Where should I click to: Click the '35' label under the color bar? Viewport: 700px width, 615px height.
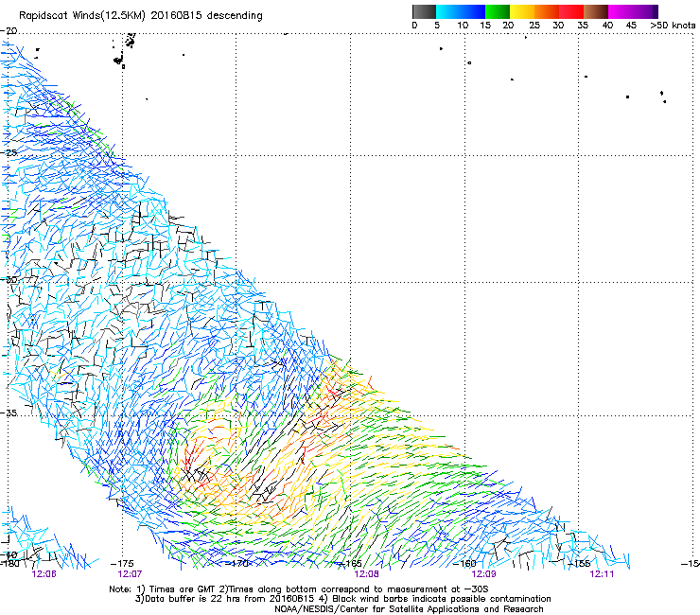click(583, 26)
